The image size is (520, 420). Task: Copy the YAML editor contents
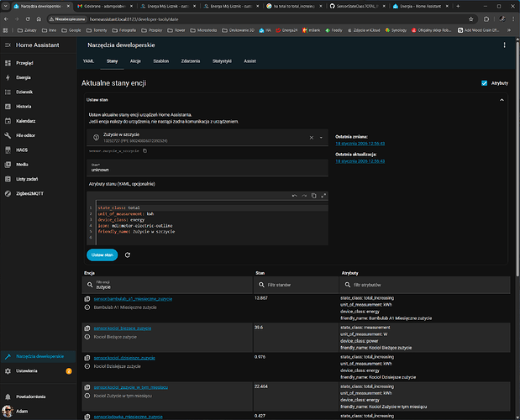tap(314, 196)
